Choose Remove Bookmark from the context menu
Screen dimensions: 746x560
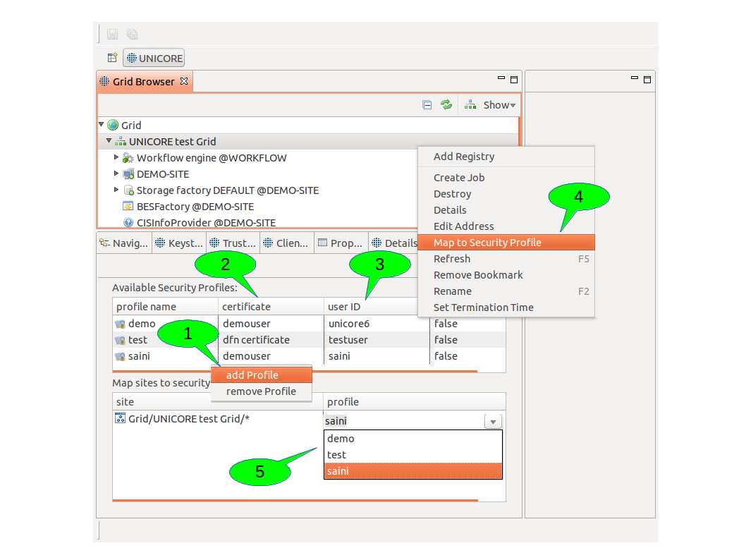(506, 274)
